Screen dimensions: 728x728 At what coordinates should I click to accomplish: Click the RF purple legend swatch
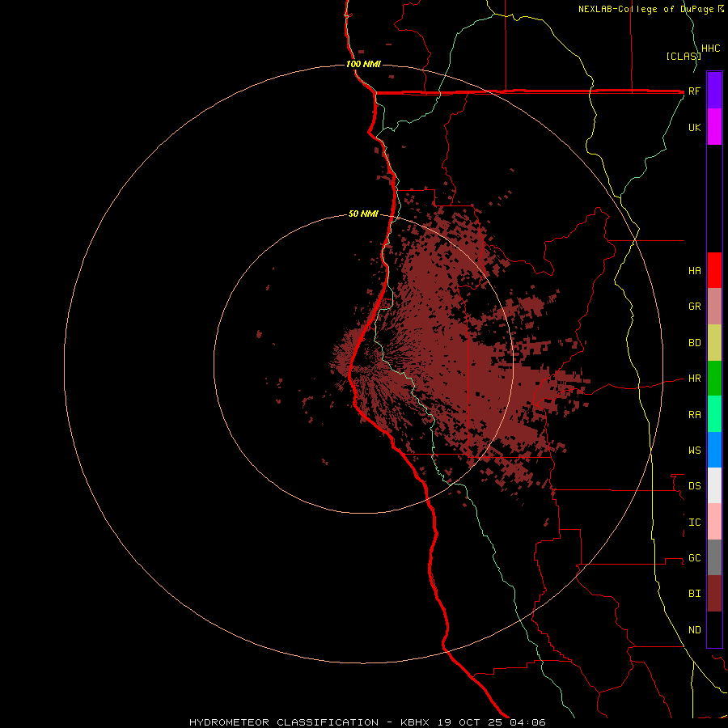tap(714, 91)
